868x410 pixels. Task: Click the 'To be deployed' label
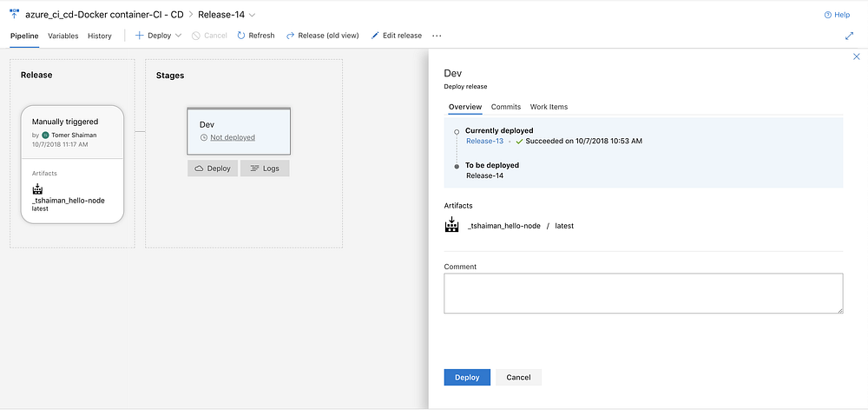coord(492,165)
